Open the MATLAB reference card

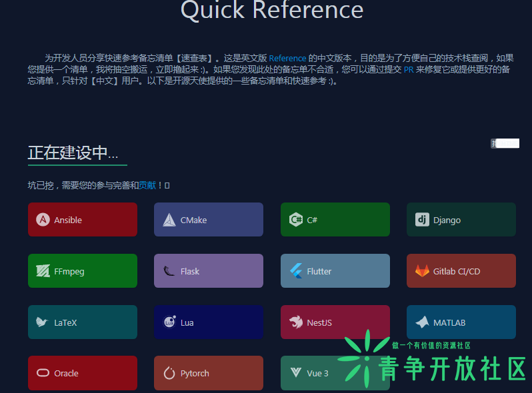click(x=461, y=322)
